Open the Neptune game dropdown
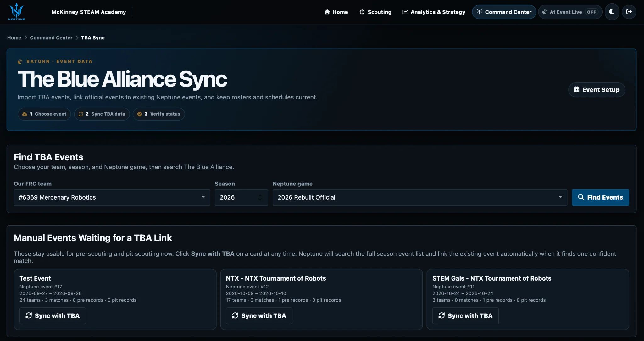Screen dimensions: 644x341 pos(420,197)
